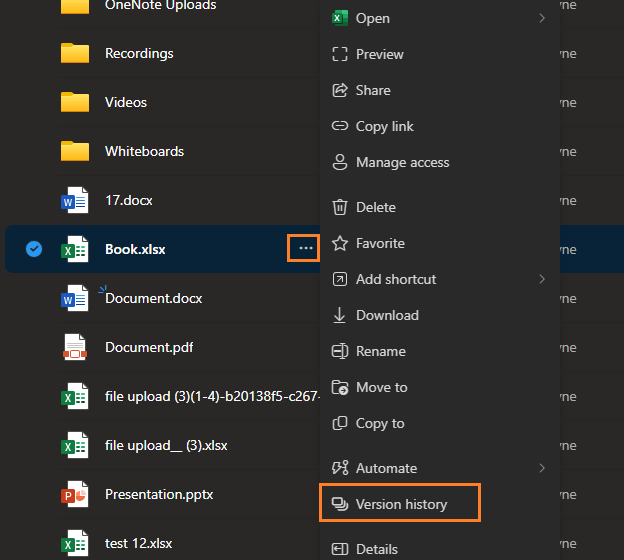This screenshot has width=624, height=560.
Task: Choose Delete from the context menu
Action: tap(440, 207)
